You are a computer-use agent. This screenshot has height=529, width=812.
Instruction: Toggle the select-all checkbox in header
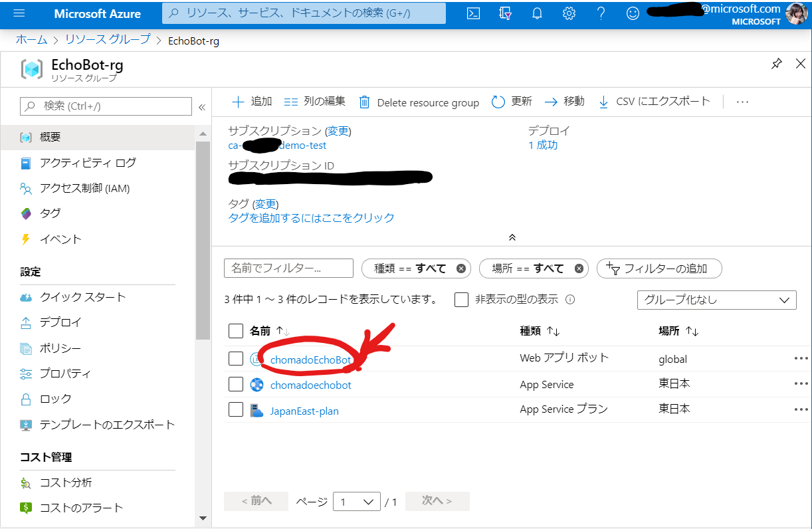pyautogui.click(x=236, y=331)
